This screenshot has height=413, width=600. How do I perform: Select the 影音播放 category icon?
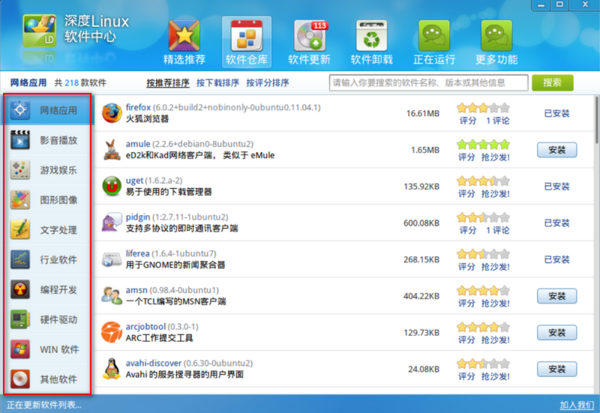tap(20, 140)
